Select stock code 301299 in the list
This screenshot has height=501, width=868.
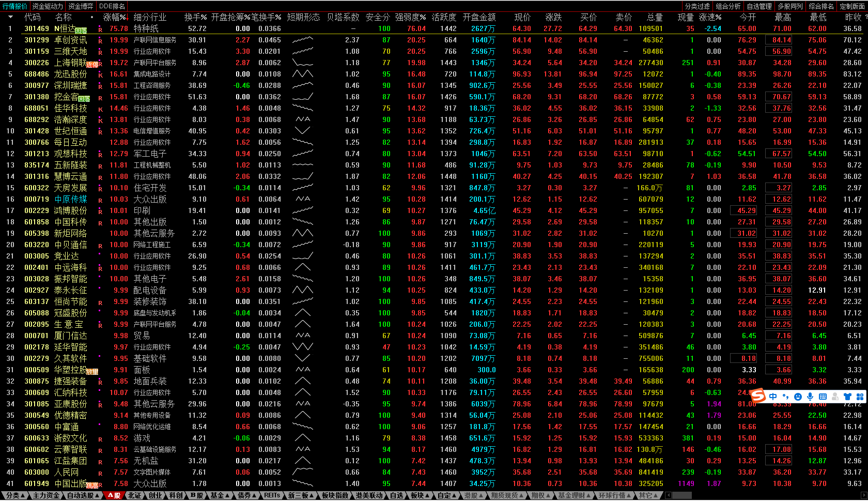click(37, 40)
